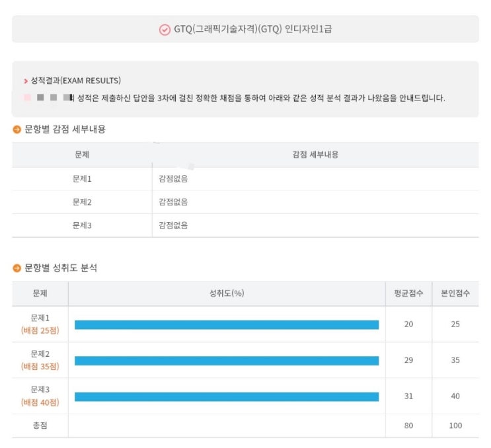Select 문제3 row in deduction table
Image resolution: width=491 pixels, height=448 pixels.
click(245, 225)
